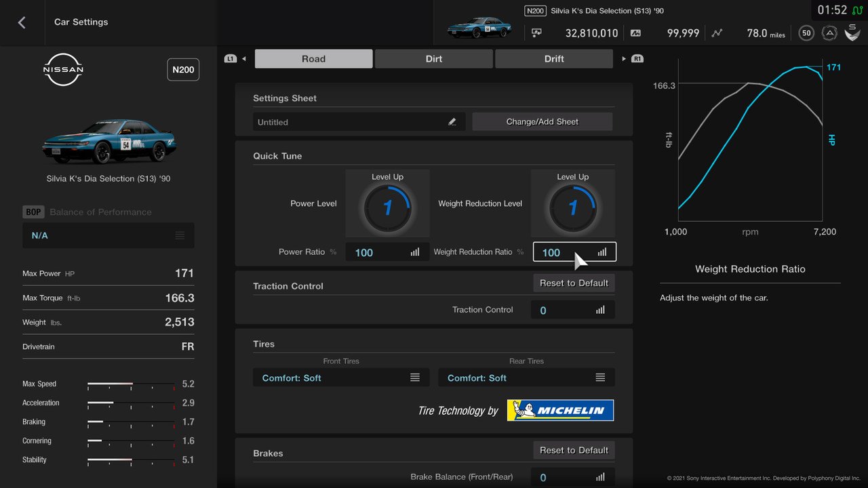Go back with the top-left arrow

[22, 22]
